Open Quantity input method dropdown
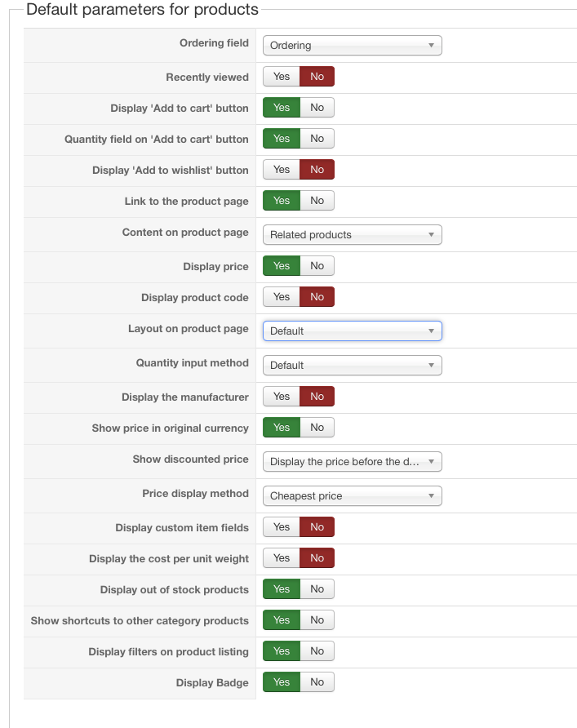 [352, 366]
